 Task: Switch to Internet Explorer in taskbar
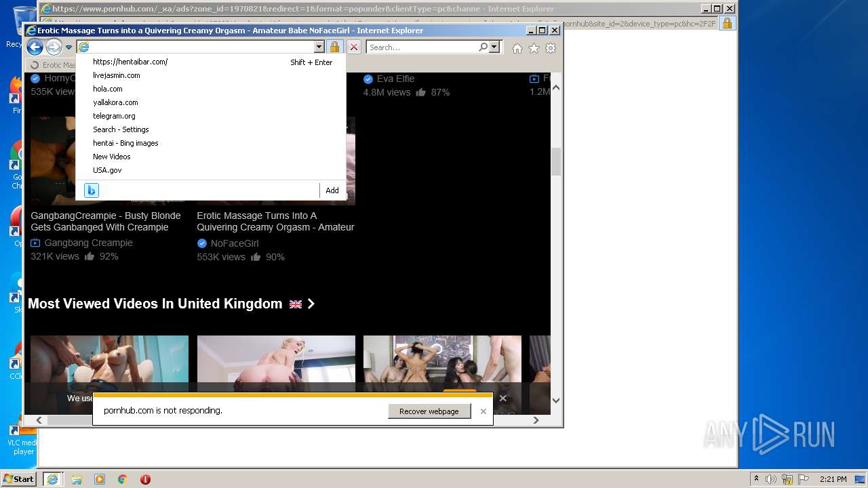(52, 479)
